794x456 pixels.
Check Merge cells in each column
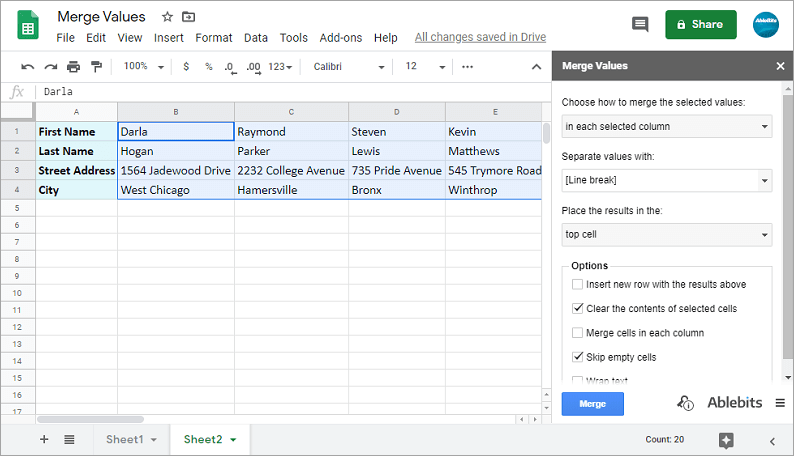pos(577,333)
